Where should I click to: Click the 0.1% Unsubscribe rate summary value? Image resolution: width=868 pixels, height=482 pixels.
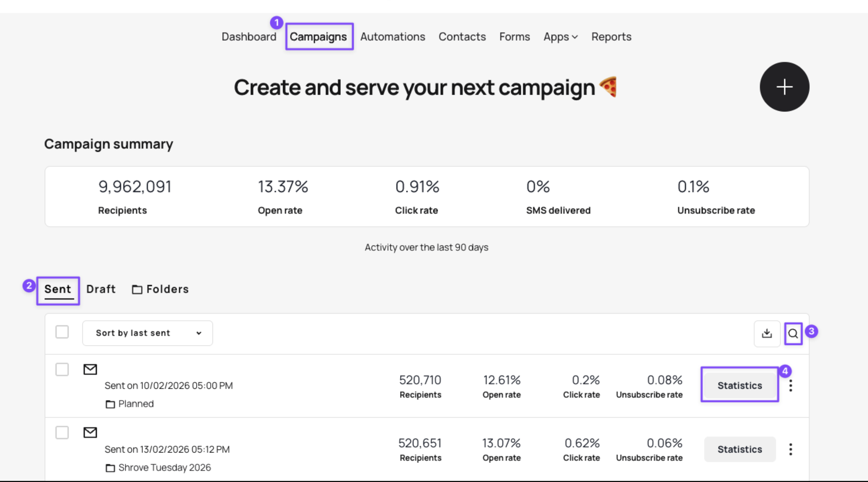tap(693, 187)
